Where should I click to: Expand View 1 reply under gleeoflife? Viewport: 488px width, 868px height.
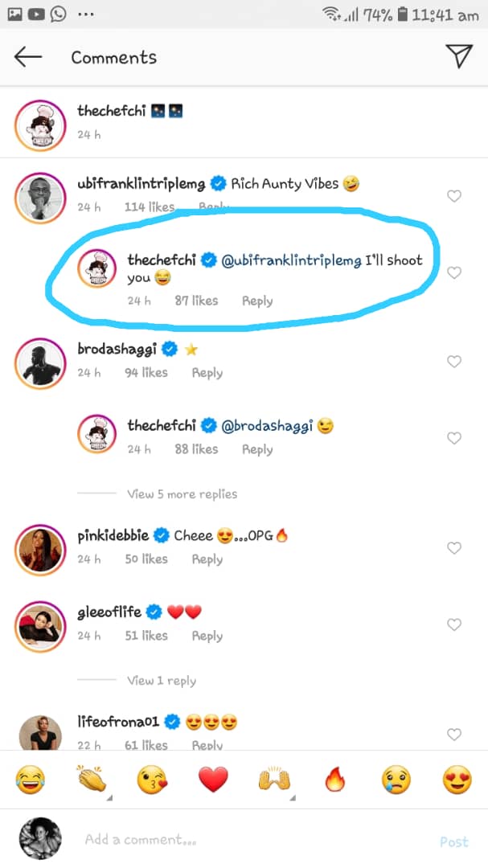162,680
